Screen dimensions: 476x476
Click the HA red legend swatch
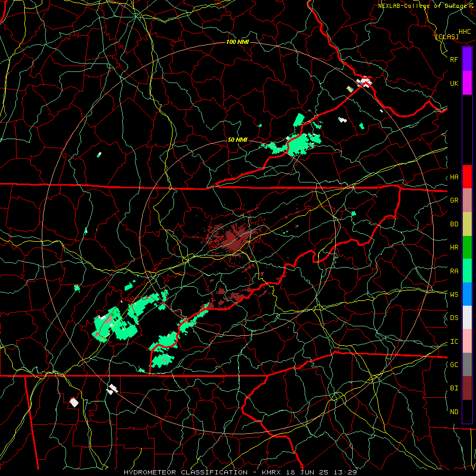point(467,177)
